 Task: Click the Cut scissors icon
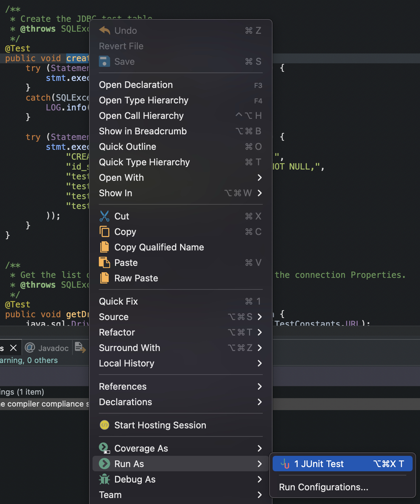click(104, 216)
